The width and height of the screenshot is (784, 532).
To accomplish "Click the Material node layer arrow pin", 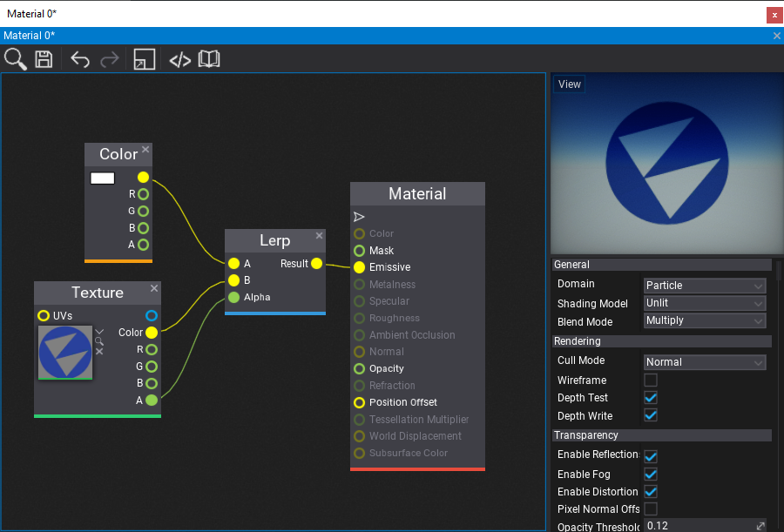I will pos(359,217).
